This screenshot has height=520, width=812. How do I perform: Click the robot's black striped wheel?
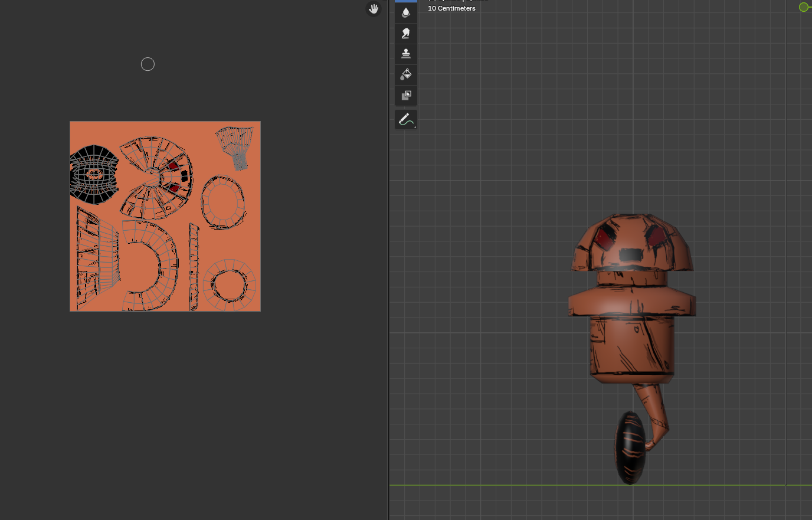(630, 447)
